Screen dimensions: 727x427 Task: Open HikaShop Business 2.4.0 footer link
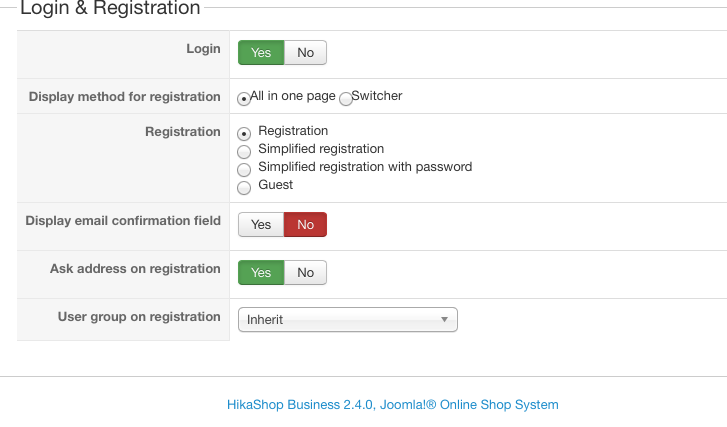click(393, 405)
